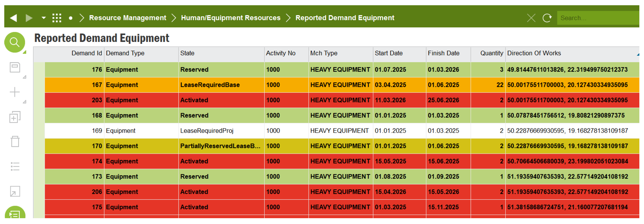Viewport: 644px width, 224px height.
Task: Duplicate record with copy icon
Action: pyautogui.click(x=15, y=117)
